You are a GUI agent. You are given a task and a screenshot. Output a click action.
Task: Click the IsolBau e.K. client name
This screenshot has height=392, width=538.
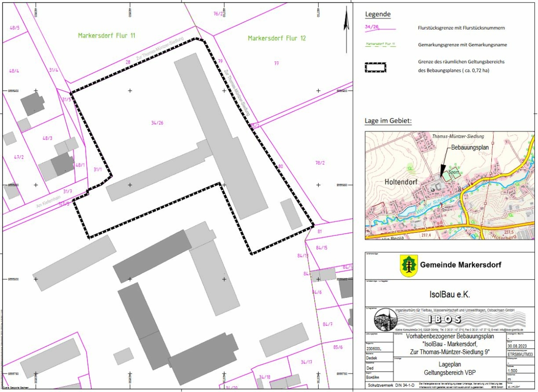point(448,295)
